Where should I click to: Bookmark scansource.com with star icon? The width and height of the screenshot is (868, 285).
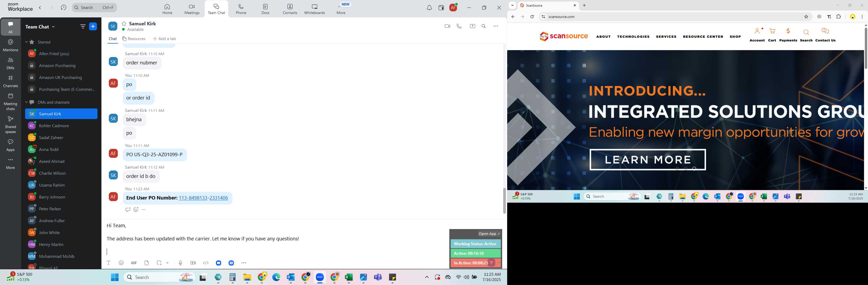click(806, 17)
